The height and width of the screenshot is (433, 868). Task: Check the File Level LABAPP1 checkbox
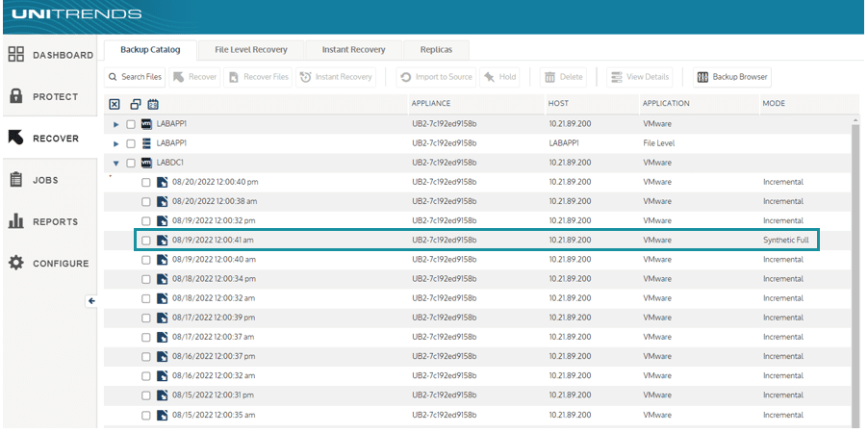(131, 144)
